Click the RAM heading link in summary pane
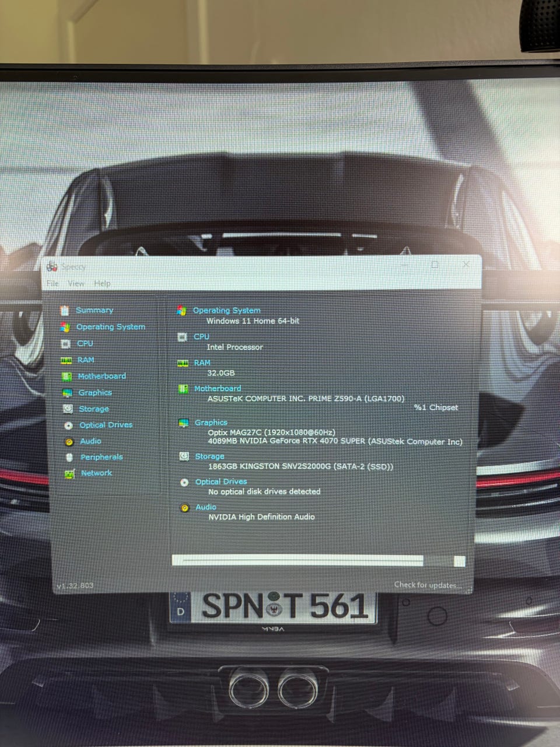Image resolution: width=560 pixels, height=747 pixels. point(202,362)
